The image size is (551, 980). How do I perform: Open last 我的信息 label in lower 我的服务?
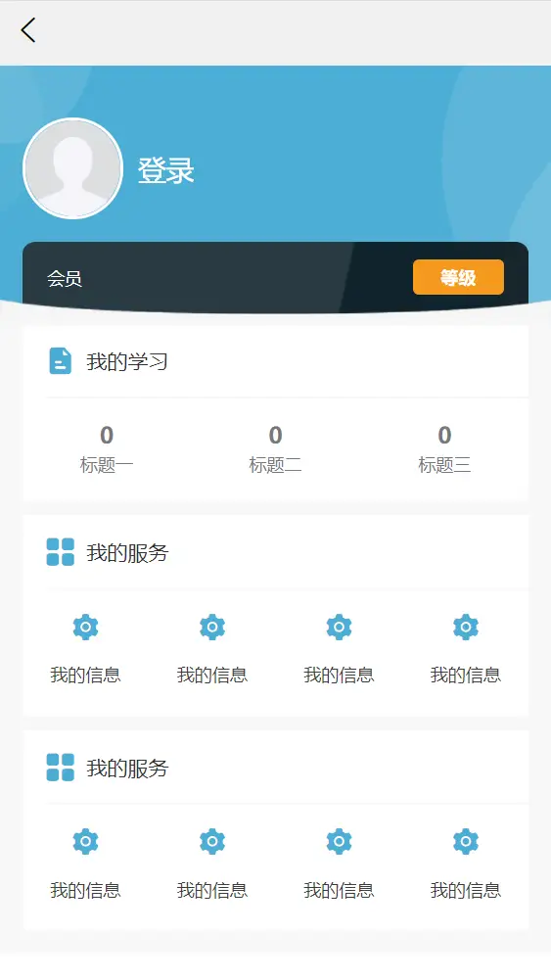[x=466, y=890]
